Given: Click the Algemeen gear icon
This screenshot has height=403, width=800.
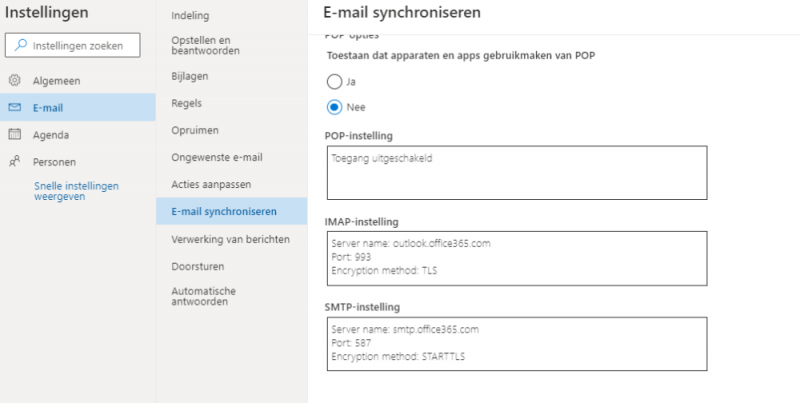Looking at the screenshot, I should tap(15, 80).
